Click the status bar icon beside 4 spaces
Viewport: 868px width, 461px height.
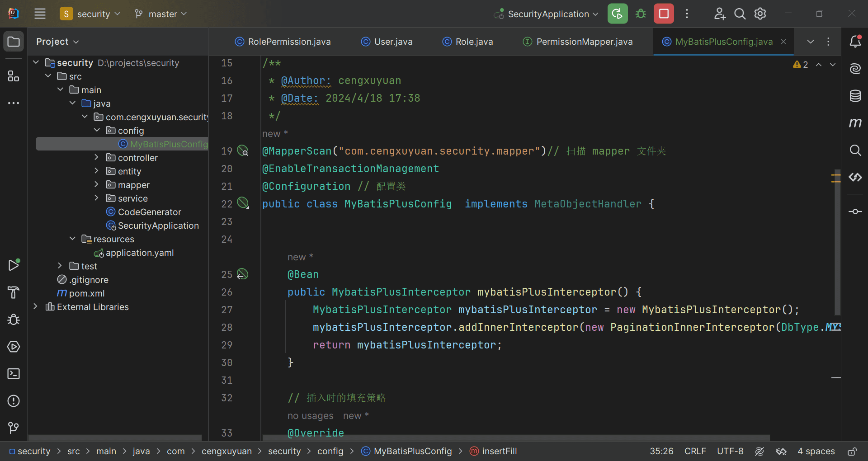[x=781, y=451]
